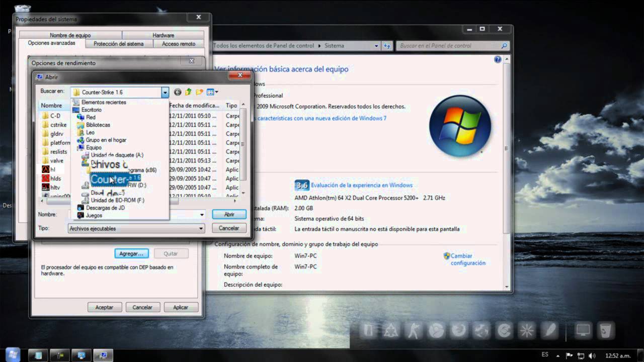Click Aplicar in Opciones de rendimiento
The width and height of the screenshot is (644, 362).
[181, 307]
